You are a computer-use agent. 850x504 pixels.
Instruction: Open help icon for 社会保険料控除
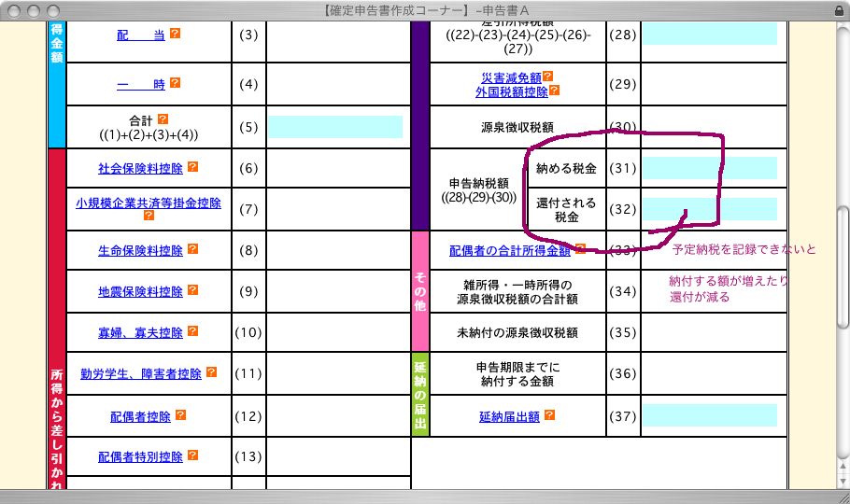(x=192, y=168)
